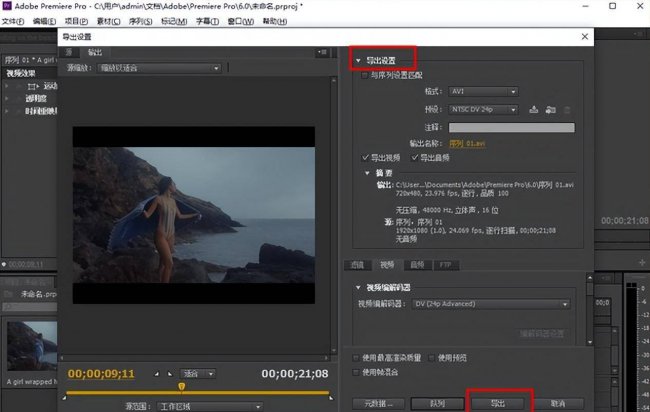Switch to the FTP tab
Image resolution: width=650 pixels, height=412 pixels.
[x=446, y=265]
